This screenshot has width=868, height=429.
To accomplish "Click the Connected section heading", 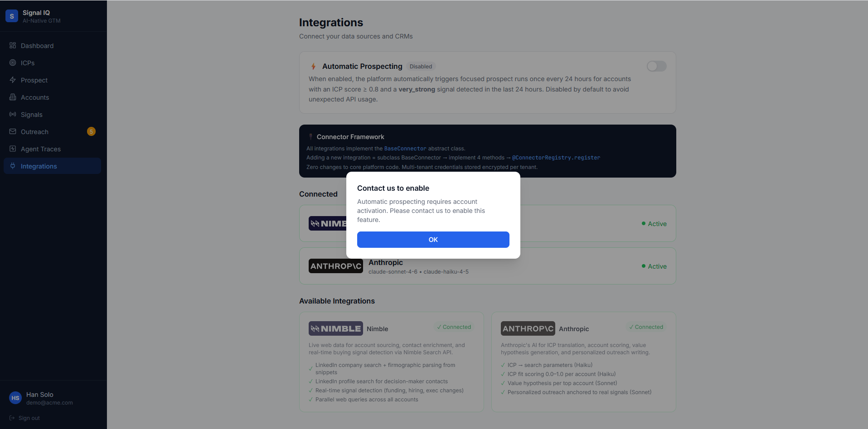I will (318, 194).
